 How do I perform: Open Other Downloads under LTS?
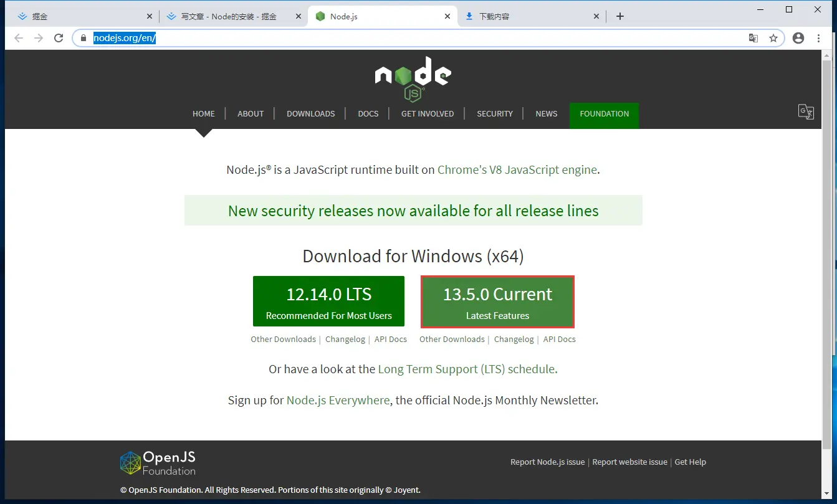tap(283, 339)
